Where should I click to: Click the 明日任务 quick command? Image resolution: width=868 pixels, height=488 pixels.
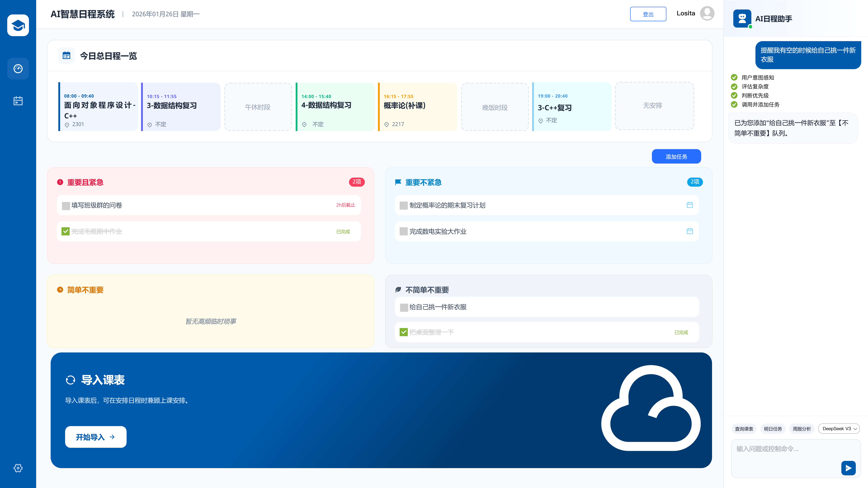click(773, 429)
